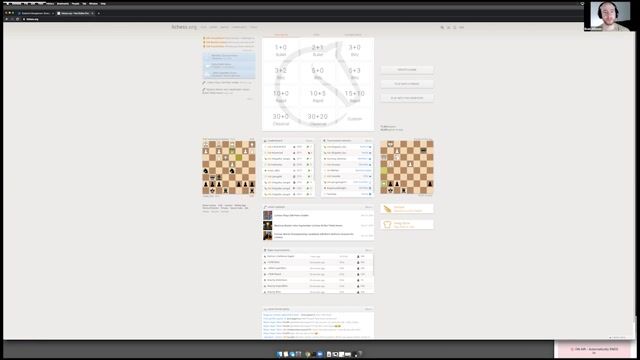Click the Play with a friend button
Viewport: 640px width, 360px height.
coord(407,84)
